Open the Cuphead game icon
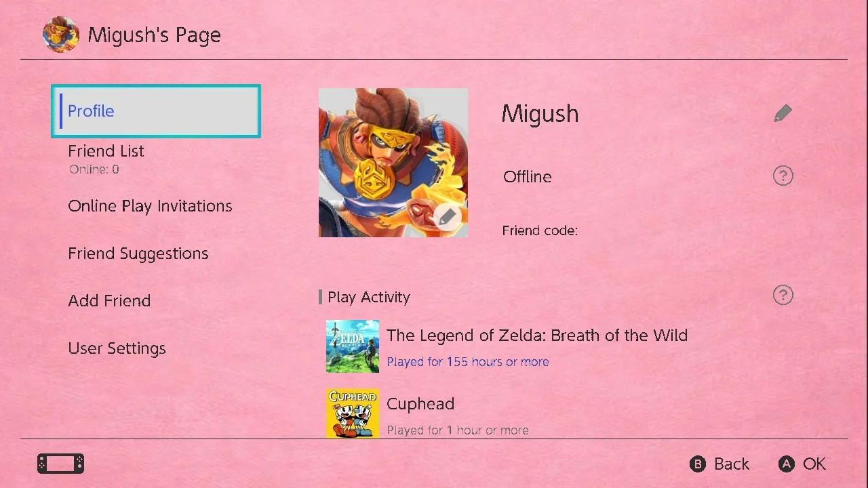The image size is (868, 488). click(x=352, y=413)
